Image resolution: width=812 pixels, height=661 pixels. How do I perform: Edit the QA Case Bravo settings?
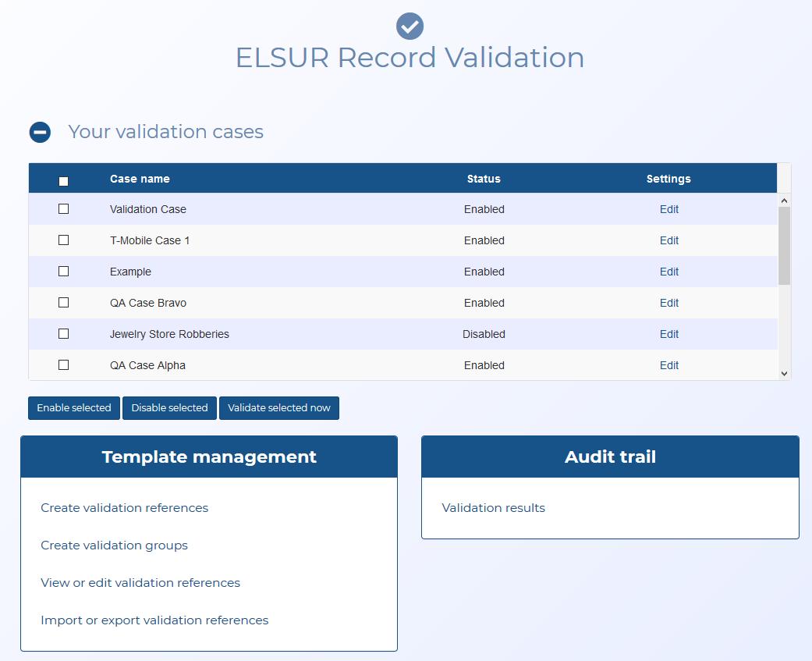pos(668,303)
